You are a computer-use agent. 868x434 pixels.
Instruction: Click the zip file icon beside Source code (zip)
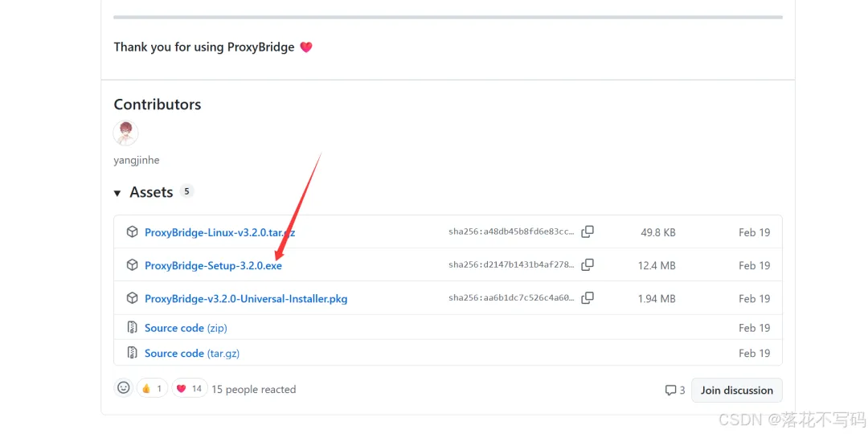coord(132,328)
